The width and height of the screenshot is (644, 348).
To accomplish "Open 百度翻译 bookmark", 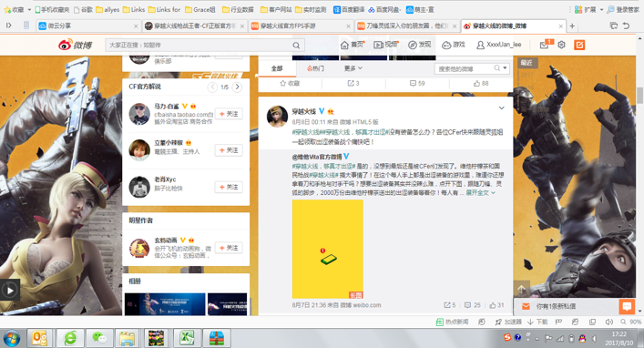I will [349, 9].
